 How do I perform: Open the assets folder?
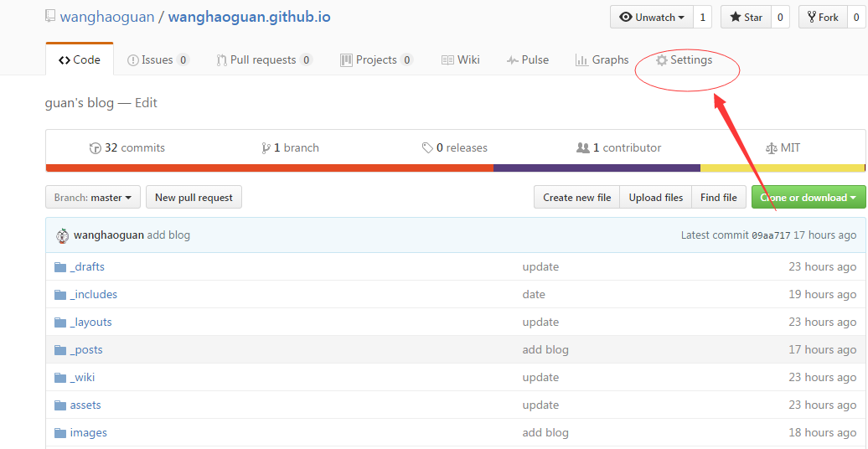tap(85, 405)
